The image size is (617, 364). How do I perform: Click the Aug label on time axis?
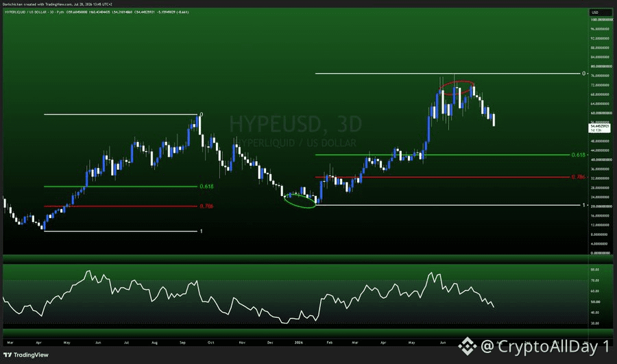coord(155,343)
